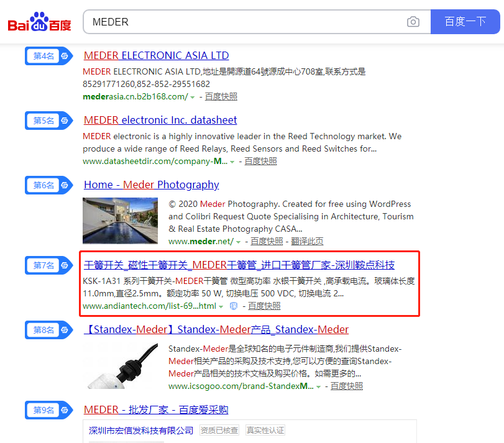Click the 资质已核查 badge
The image size is (504, 443).
(219, 430)
